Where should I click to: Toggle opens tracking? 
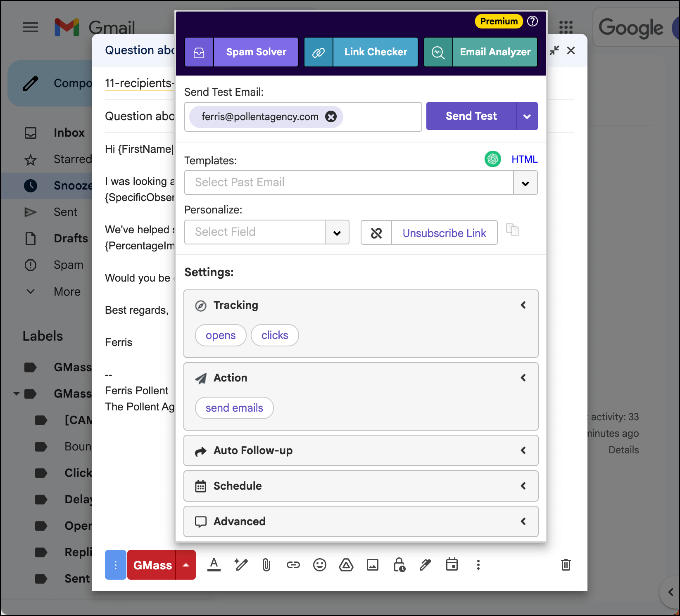pyautogui.click(x=221, y=335)
